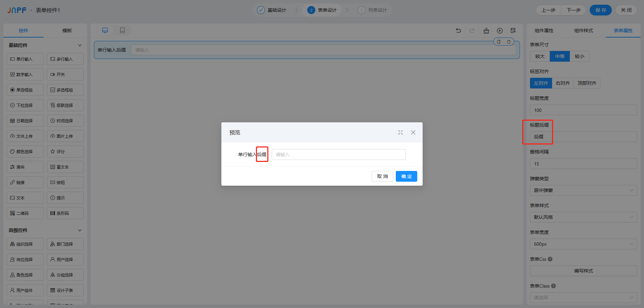Set form size to 较大

[540, 56]
